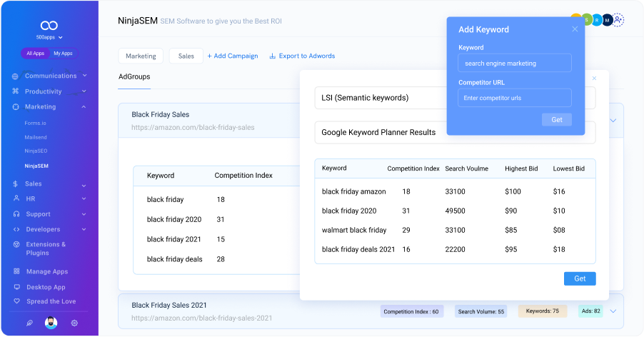
Task: Click the Competitor URL input field
Action: (515, 98)
